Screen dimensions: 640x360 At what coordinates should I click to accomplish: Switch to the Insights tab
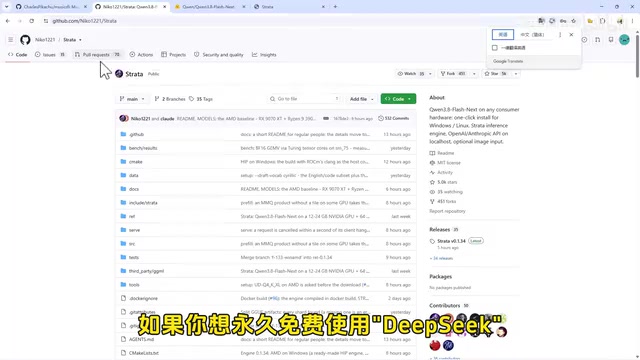pos(264,55)
